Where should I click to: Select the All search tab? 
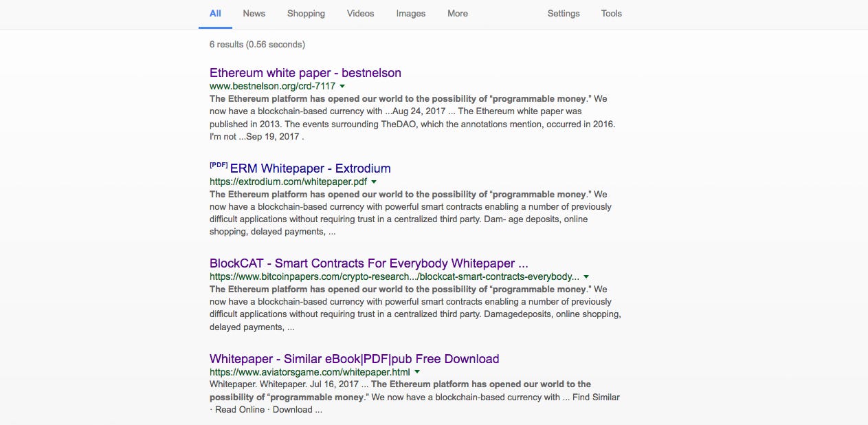coord(215,13)
